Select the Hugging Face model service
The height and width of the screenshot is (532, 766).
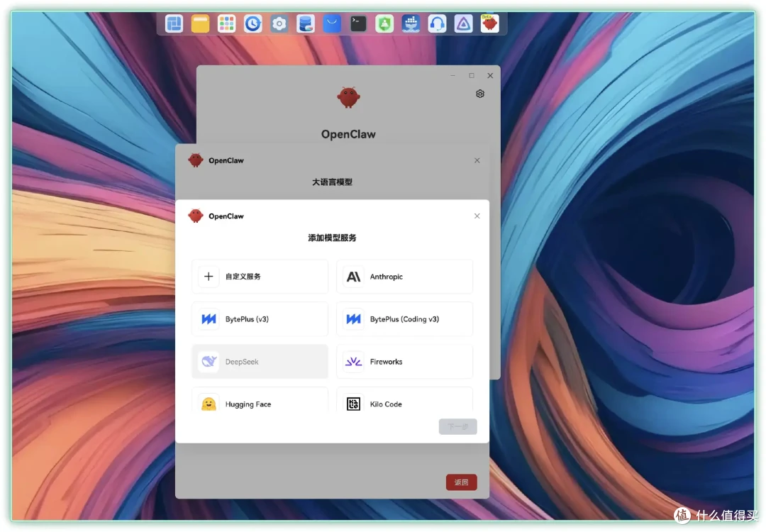click(x=260, y=401)
